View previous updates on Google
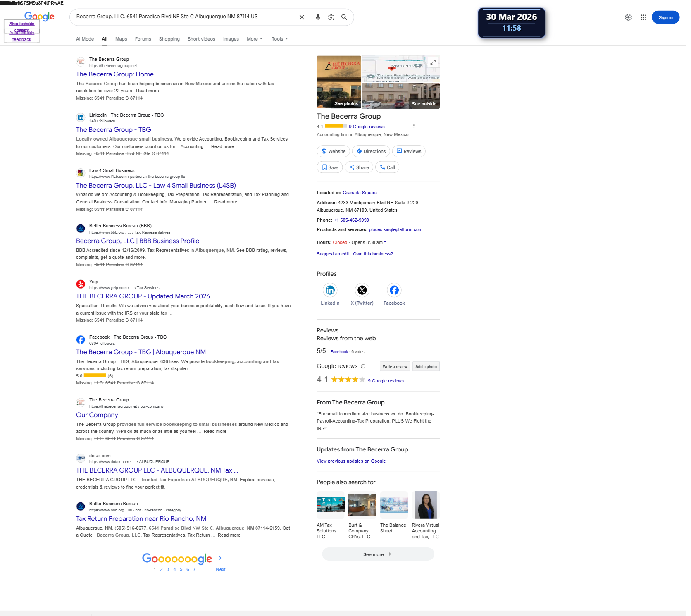 pyautogui.click(x=351, y=461)
